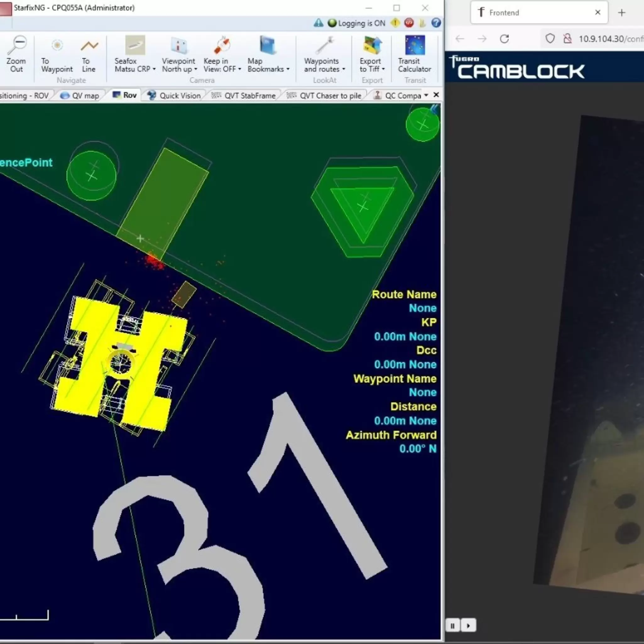Click the browser shield tracking protection icon

550,39
